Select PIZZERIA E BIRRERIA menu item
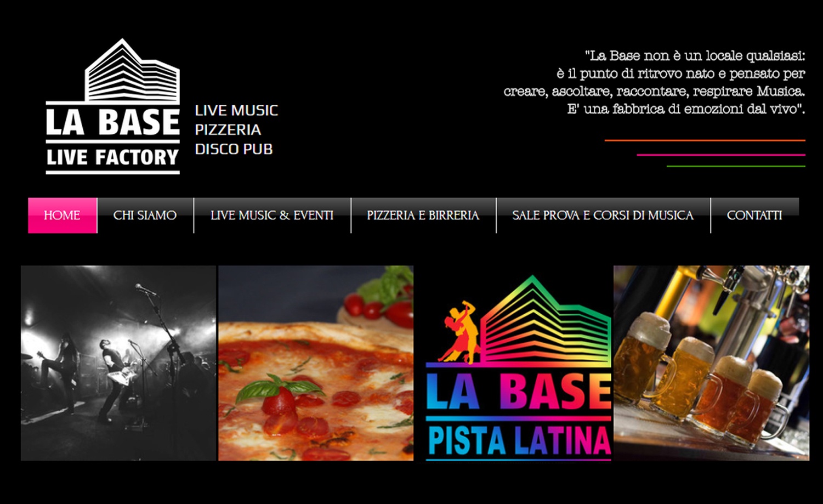The image size is (823, 504). click(x=423, y=216)
